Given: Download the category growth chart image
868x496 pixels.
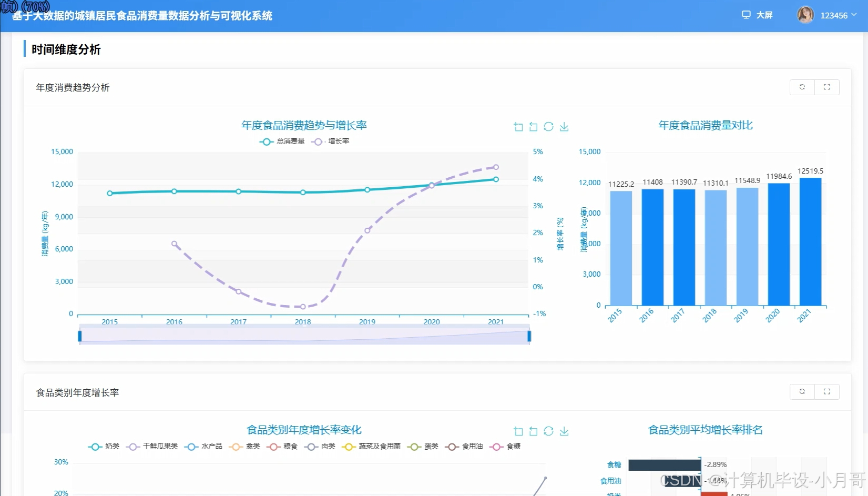Looking at the screenshot, I should click(x=564, y=431).
